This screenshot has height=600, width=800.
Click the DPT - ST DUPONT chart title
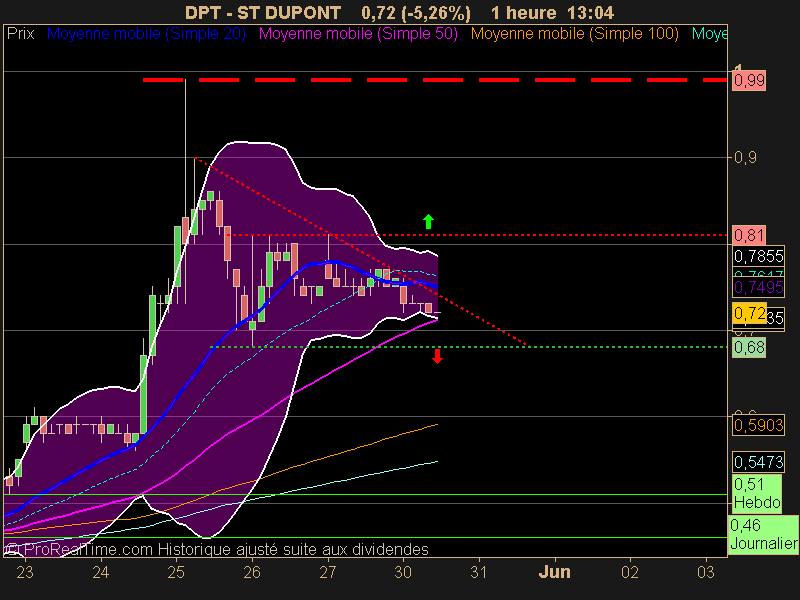(x=263, y=12)
